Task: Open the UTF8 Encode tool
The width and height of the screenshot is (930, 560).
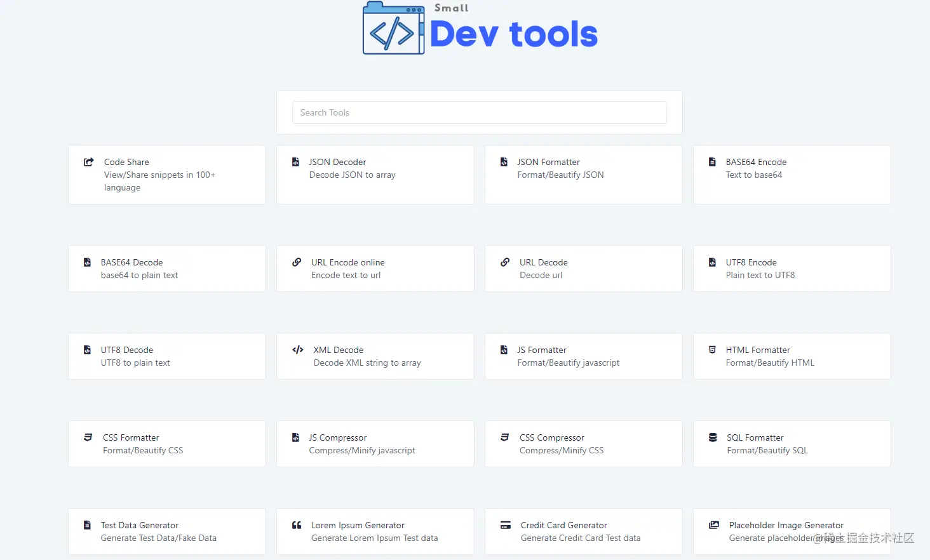Action: (x=792, y=269)
